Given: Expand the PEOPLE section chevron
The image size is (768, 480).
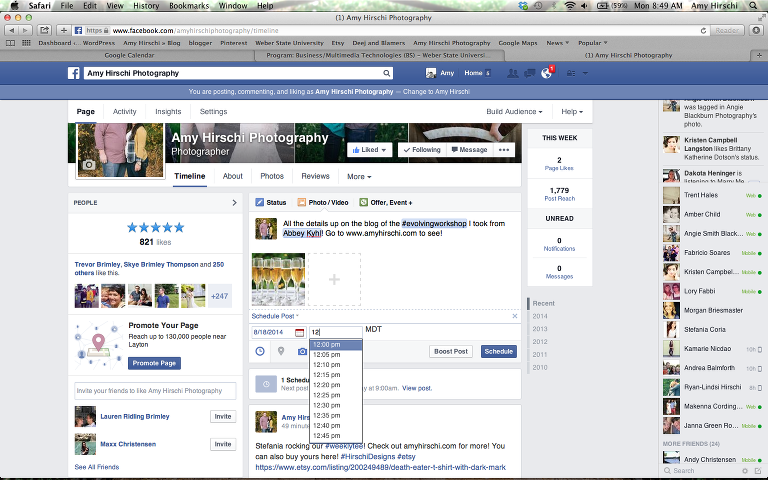Looking at the screenshot, I should click(234, 203).
